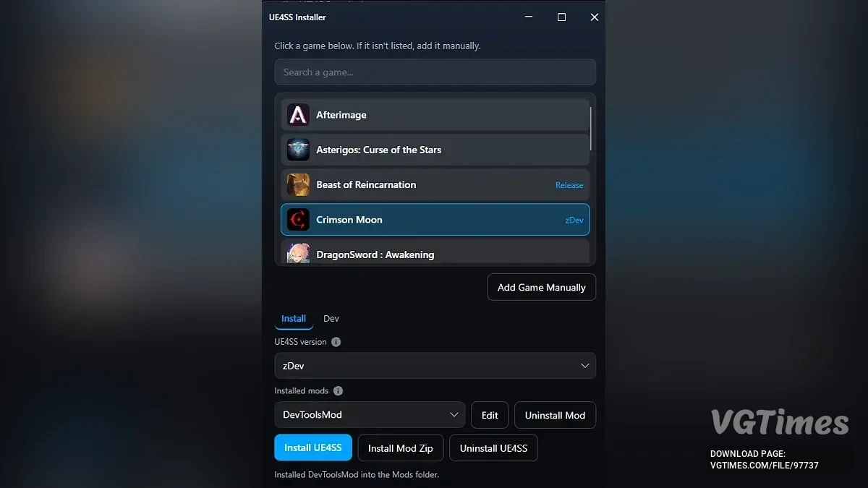Expand the DevToolsMod installed mods dropdown
Screen dimensions: 868x488
click(370, 415)
